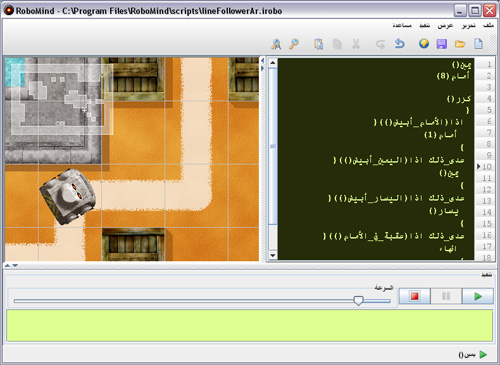
Task: Open the مساعدة (Help) menu
Action: click(x=402, y=26)
